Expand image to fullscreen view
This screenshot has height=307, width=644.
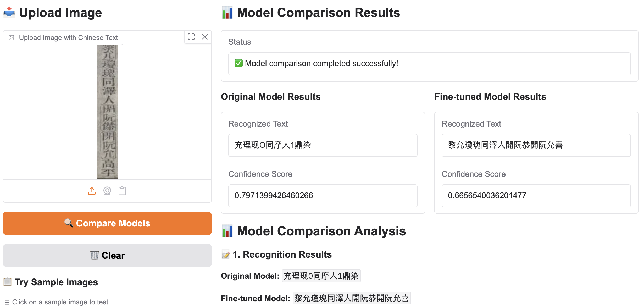pyautogui.click(x=191, y=37)
